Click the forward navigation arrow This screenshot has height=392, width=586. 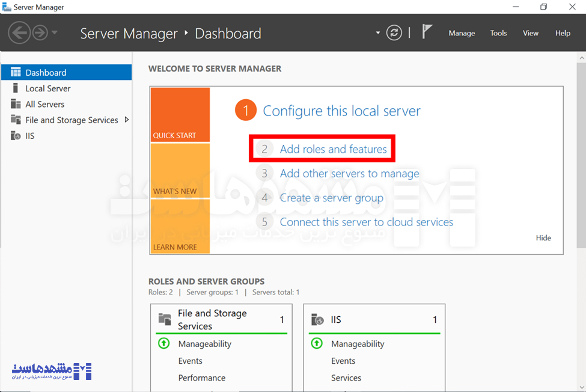click(x=40, y=33)
